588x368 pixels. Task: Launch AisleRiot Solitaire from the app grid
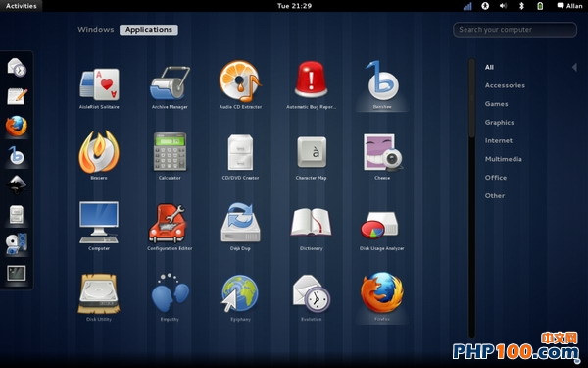click(99, 84)
